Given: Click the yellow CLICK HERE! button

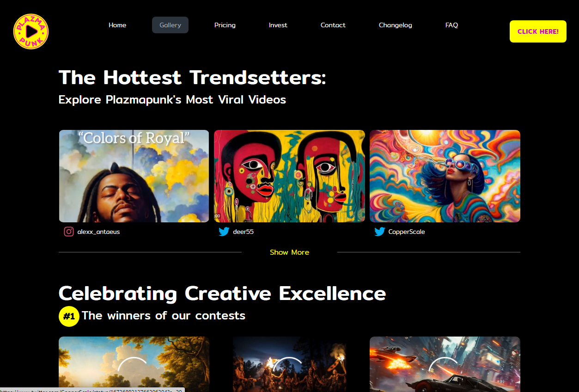Looking at the screenshot, I should [x=538, y=31].
